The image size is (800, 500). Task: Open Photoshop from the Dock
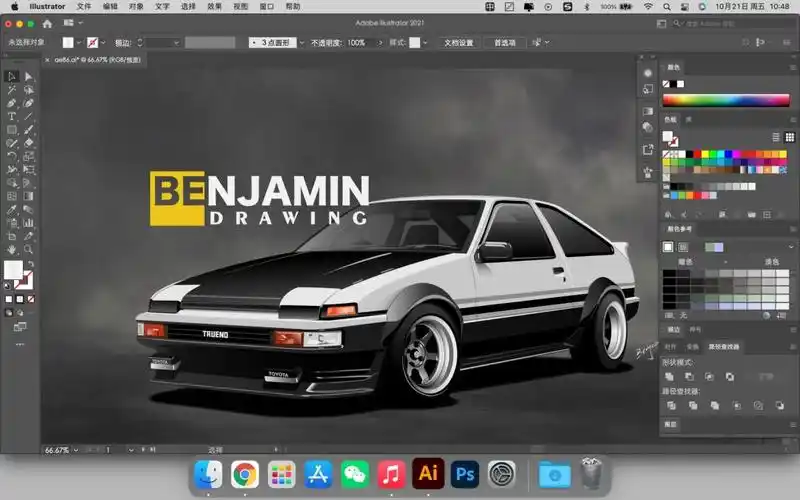pos(464,473)
